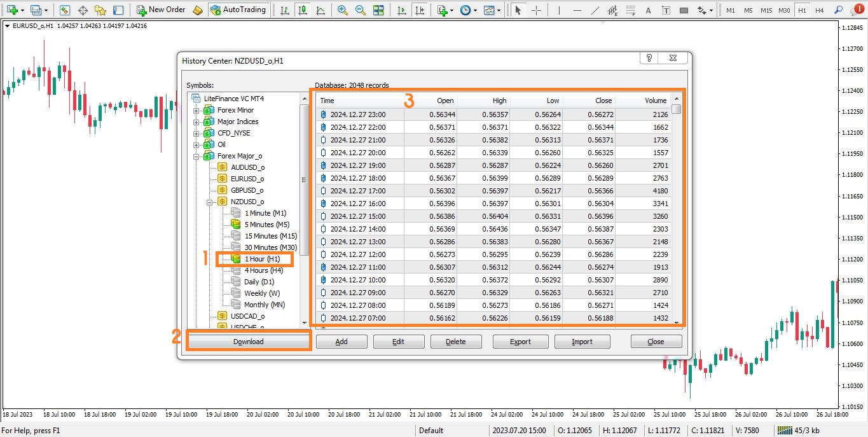The image size is (868, 437).
Task: Zoom out of the chart
Action: coord(360,10)
